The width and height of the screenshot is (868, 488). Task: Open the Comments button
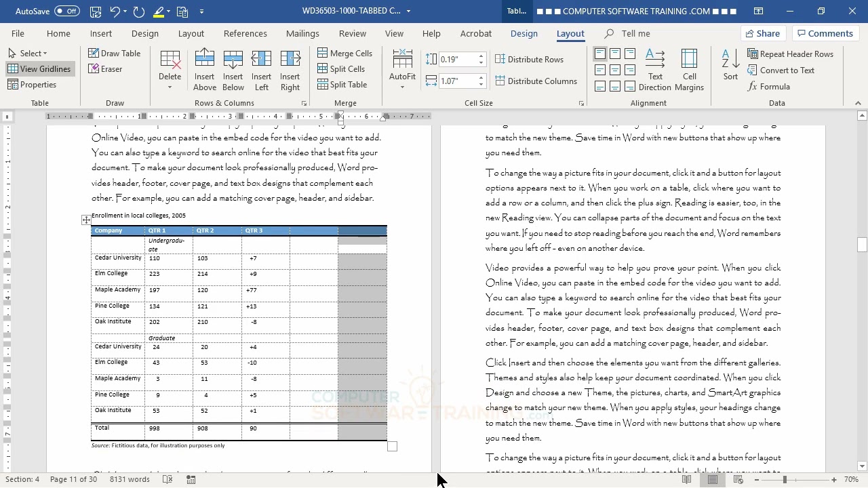[x=825, y=33]
